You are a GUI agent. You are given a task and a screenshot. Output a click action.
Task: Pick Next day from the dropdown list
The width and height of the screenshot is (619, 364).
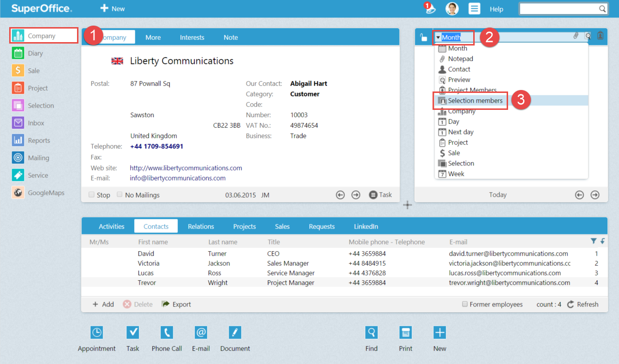coord(511,132)
